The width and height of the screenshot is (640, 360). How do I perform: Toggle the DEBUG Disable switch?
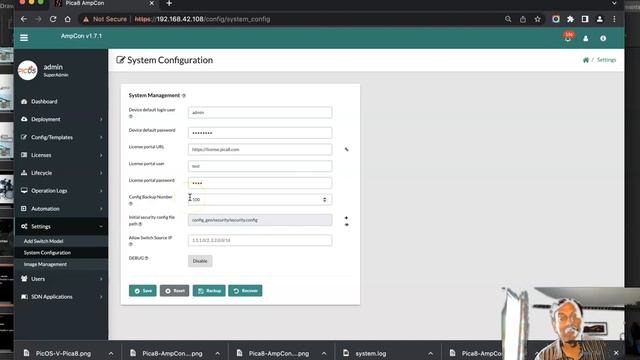coord(200,261)
